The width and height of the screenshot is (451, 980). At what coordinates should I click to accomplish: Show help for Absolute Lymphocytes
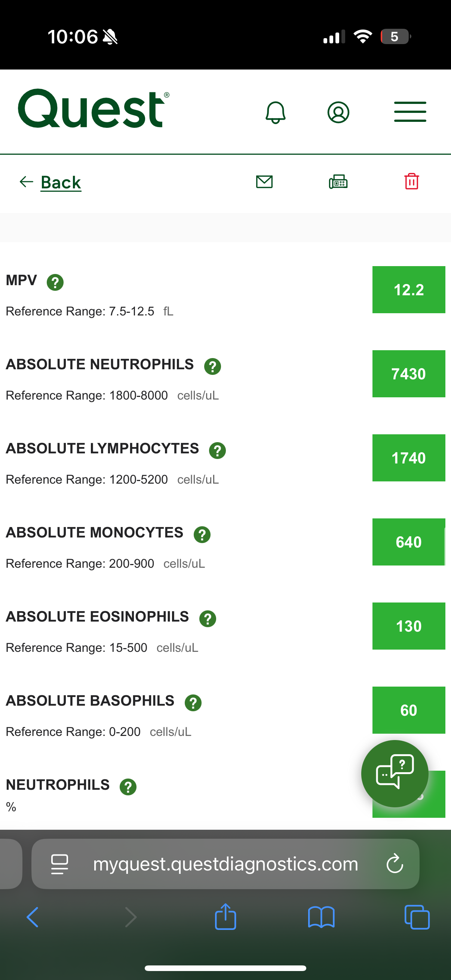(217, 450)
